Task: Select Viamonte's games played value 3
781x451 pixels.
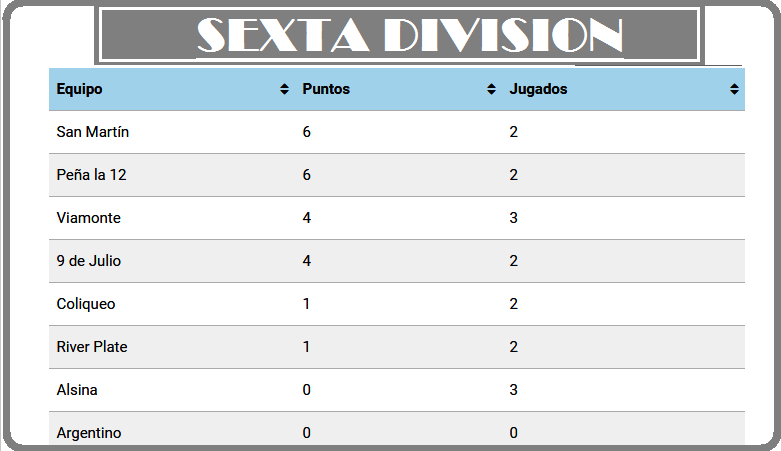Action: 514,218
